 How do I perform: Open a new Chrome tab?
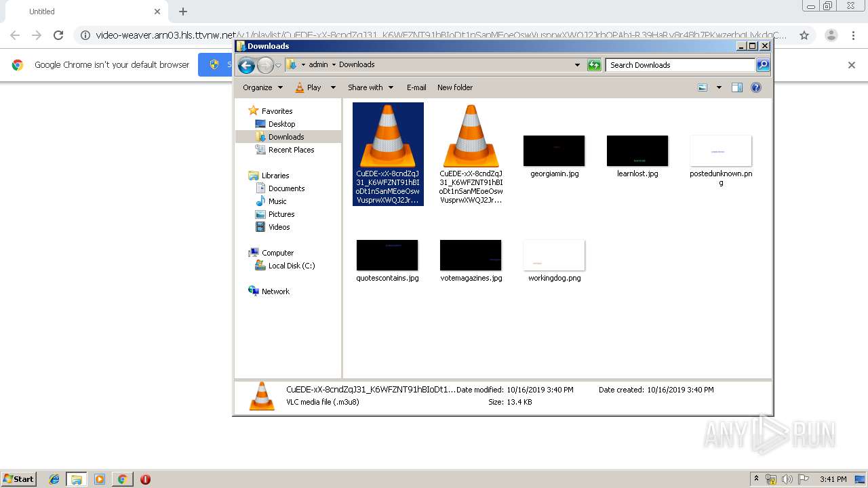click(x=183, y=12)
